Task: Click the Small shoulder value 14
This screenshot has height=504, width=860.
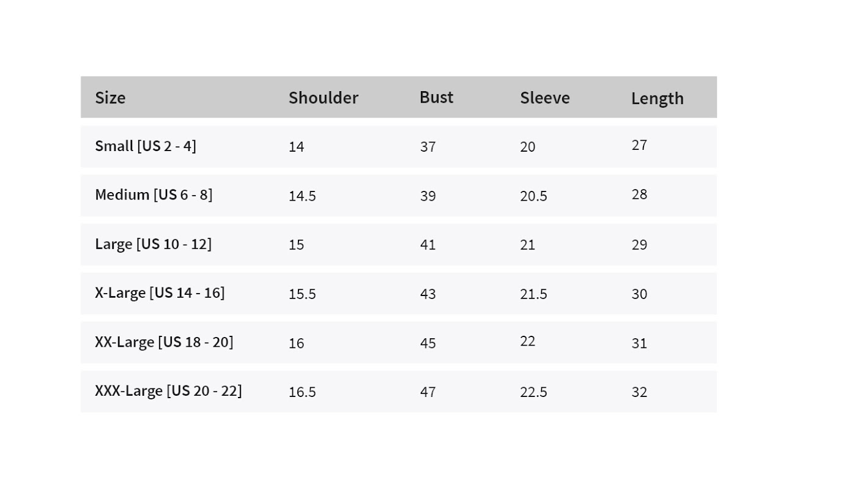Action: click(296, 147)
